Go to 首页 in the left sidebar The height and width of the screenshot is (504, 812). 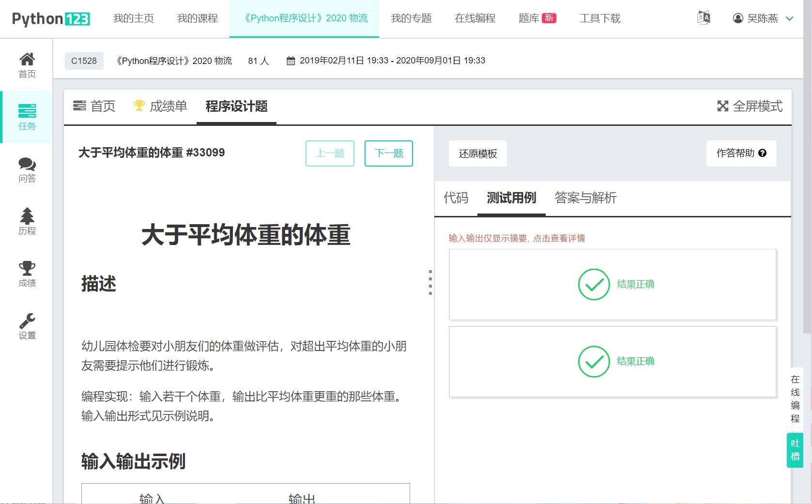(27, 65)
